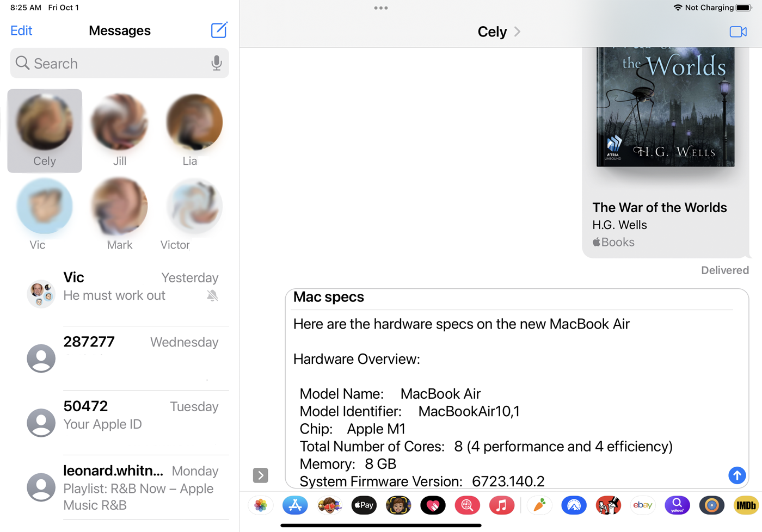
Task: Start a FaceTime video call with Cely
Action: (x=738, y=32)
